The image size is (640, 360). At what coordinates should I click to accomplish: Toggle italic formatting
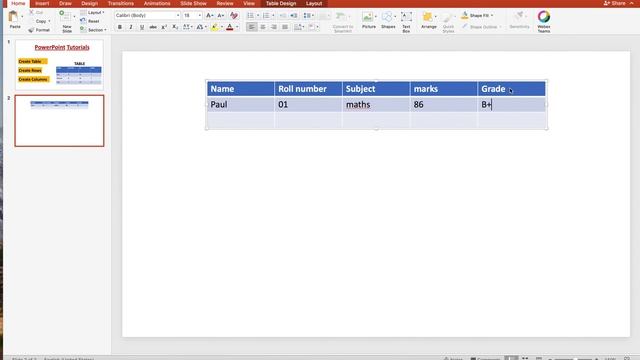(131, 27)
